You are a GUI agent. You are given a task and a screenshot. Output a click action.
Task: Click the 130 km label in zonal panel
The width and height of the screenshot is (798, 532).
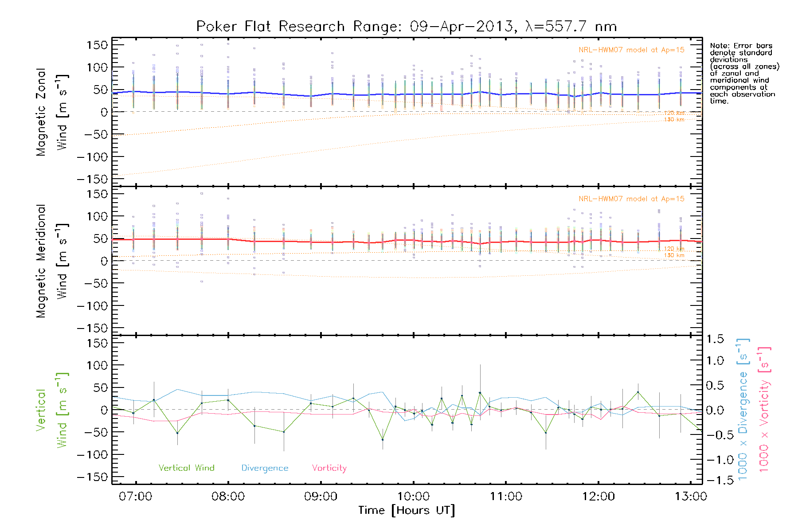(x=674, y=120)
